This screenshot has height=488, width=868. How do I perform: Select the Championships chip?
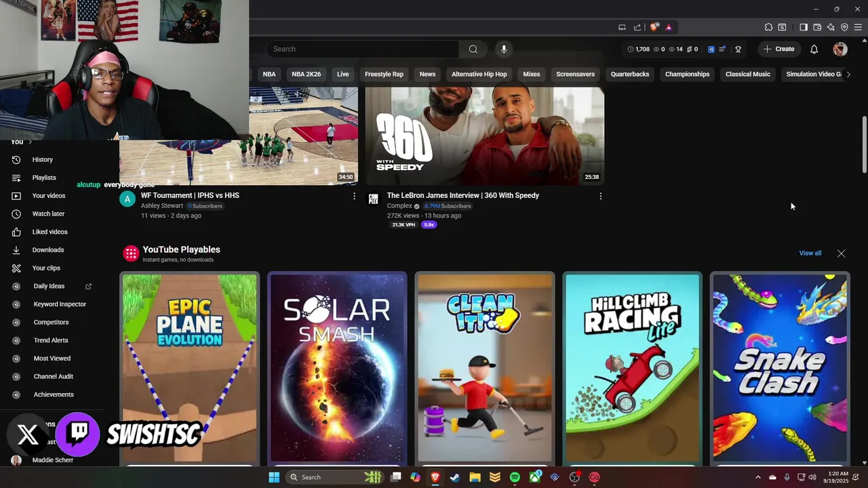687,74
